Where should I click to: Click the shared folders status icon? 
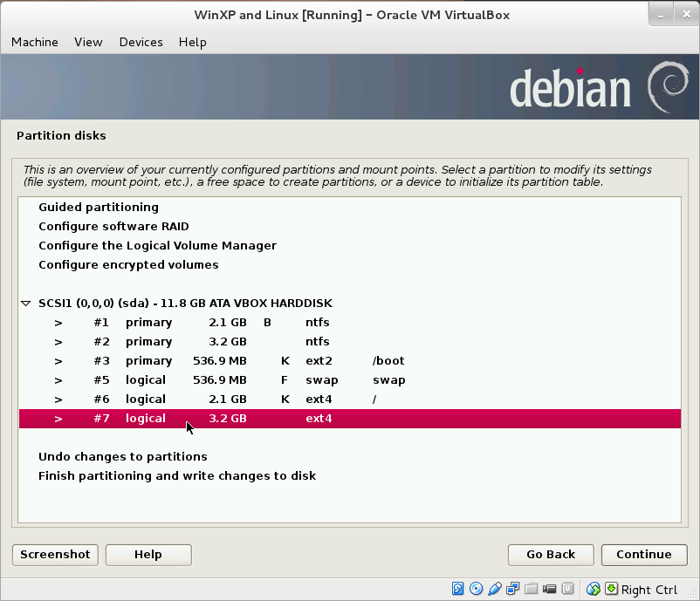pyautogui.click(x=531, y=589)
